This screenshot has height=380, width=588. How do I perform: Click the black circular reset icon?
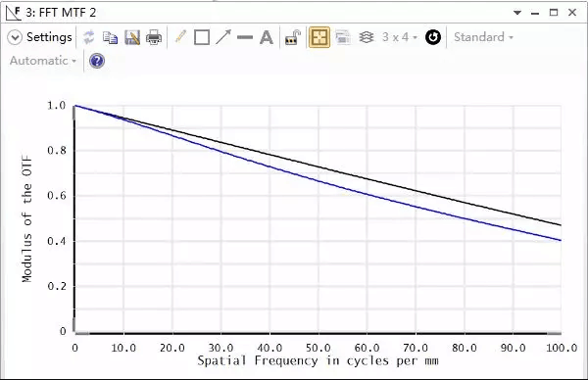433,37
